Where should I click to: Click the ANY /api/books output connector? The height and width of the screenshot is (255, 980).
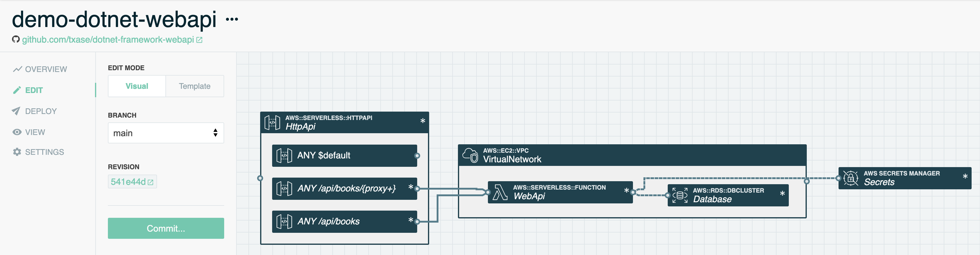pyautogui.click(x=417, y=221)
